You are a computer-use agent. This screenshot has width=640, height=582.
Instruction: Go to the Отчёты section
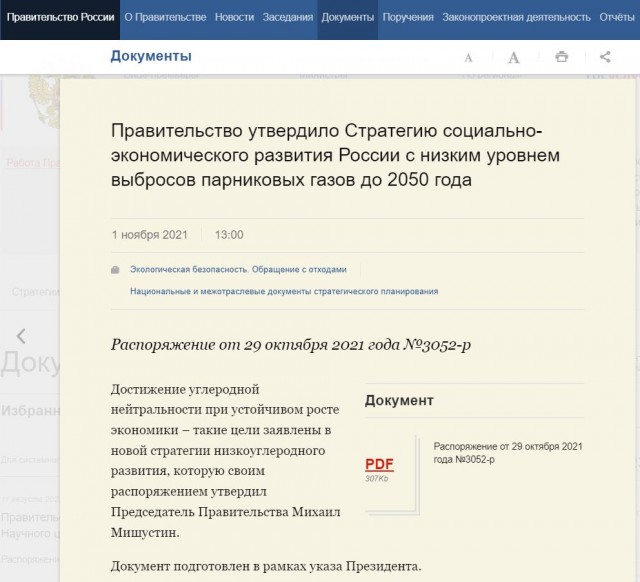tap(617, 17)
